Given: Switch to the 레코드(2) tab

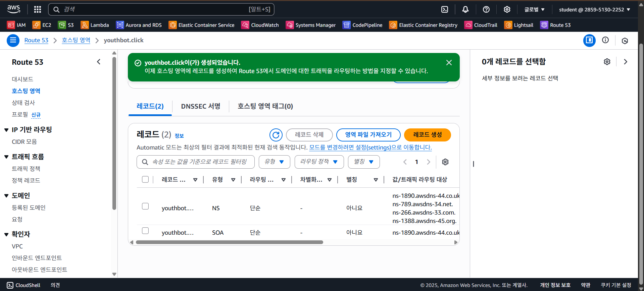Looking at the screenshot, I should coord(150,106).
